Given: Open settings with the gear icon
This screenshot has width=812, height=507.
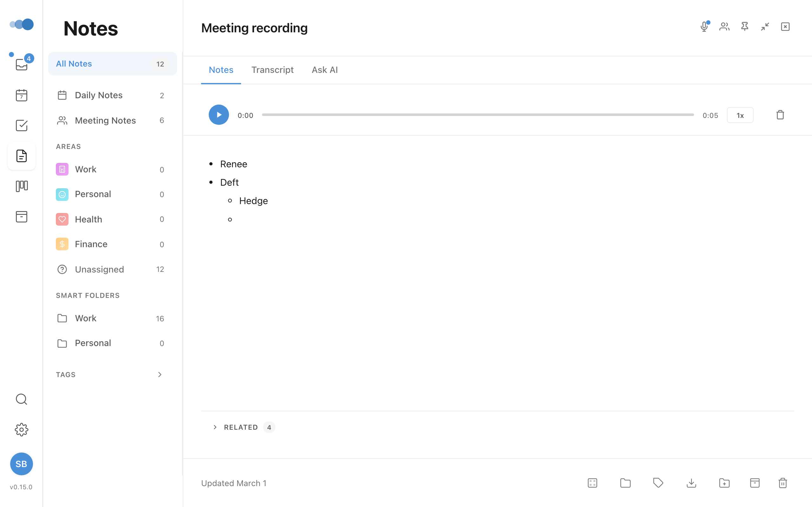Looking at the screenshot, I should [x=21, y=430].
